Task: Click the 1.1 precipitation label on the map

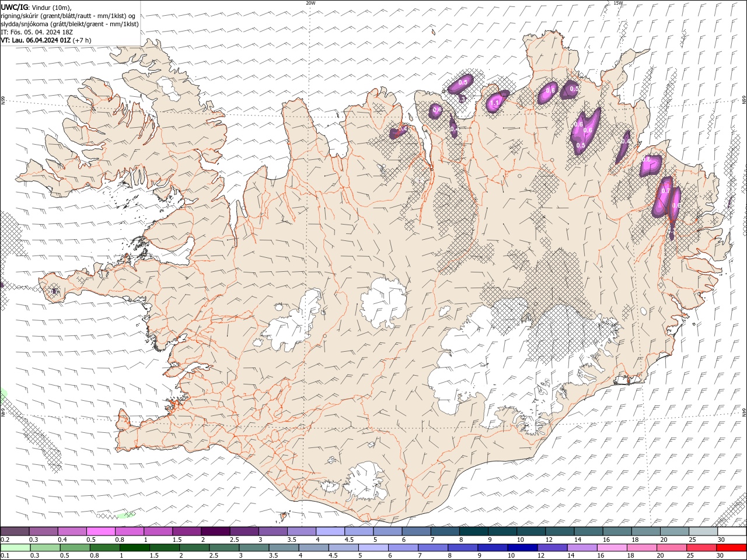Action: pos(495,103)
